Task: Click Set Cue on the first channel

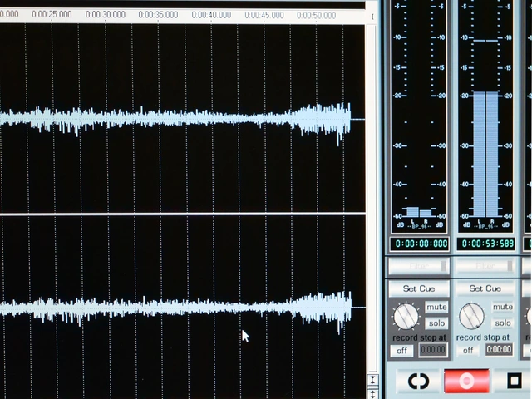Action: [418, 288]
